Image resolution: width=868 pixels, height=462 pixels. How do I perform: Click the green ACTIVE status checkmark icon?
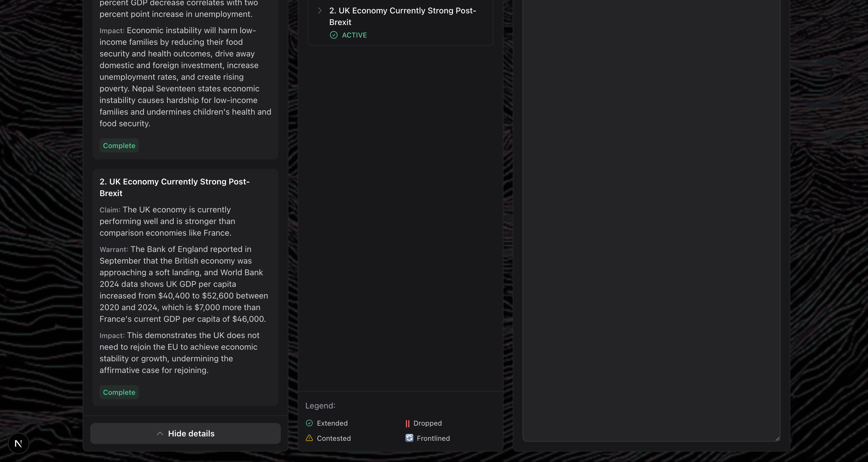[333, 35]
